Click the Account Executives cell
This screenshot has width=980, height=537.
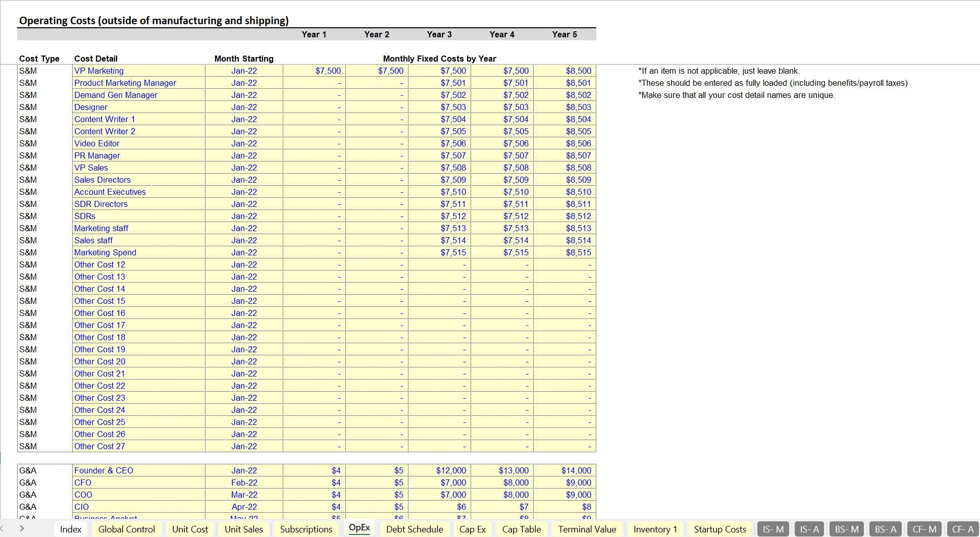138,192
